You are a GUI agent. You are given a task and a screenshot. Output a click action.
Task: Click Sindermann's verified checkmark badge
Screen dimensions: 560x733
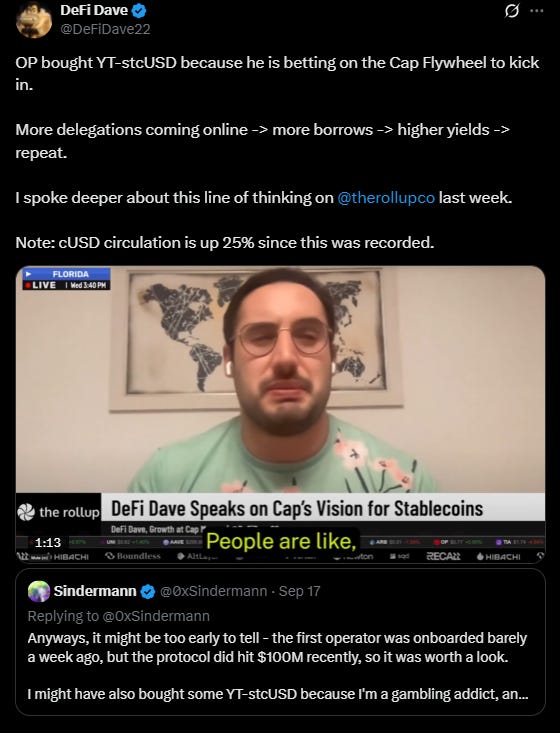coord(148,592)
